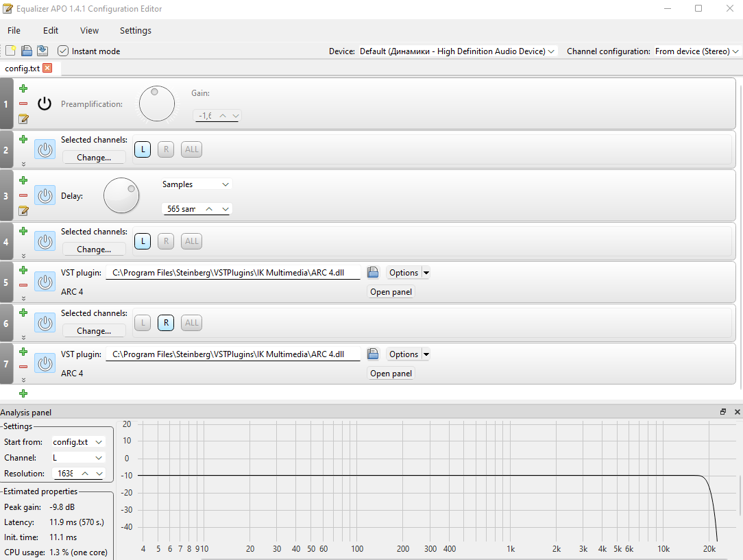743x560 pixels.
Task: Click the Save file toolbar icon
Action: pyautogui.click(x=27, y=51)
